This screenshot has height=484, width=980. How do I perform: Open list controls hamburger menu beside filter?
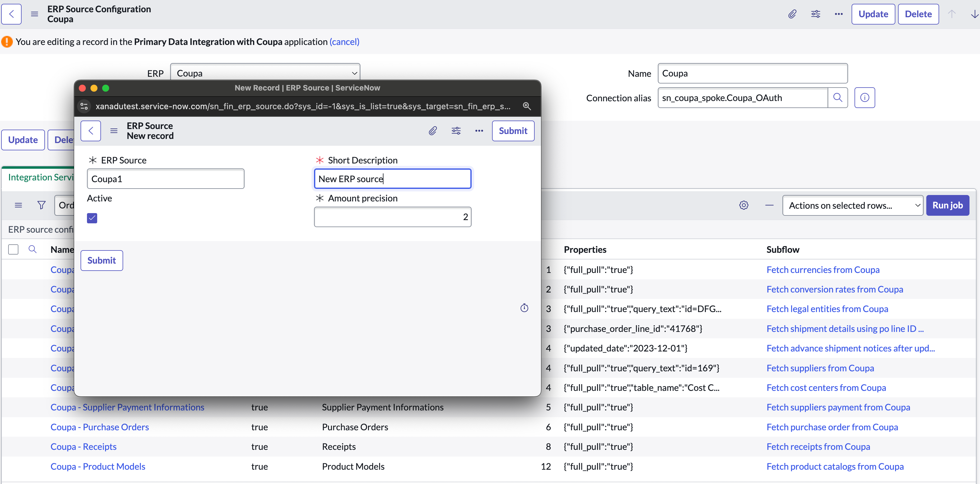18,206
